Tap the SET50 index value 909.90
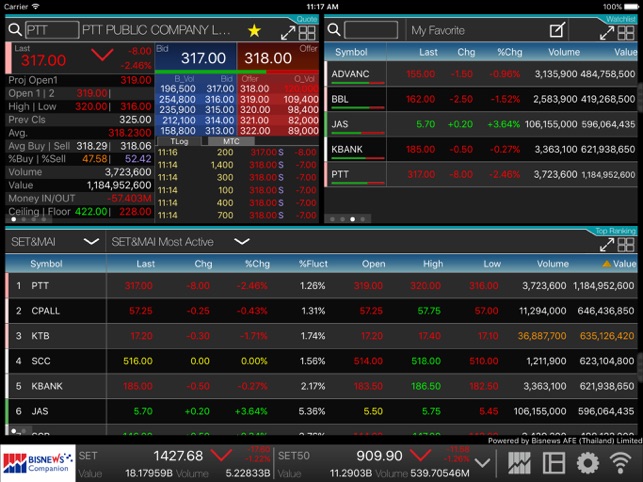This screenshot has width=643, height=482. 379,456
